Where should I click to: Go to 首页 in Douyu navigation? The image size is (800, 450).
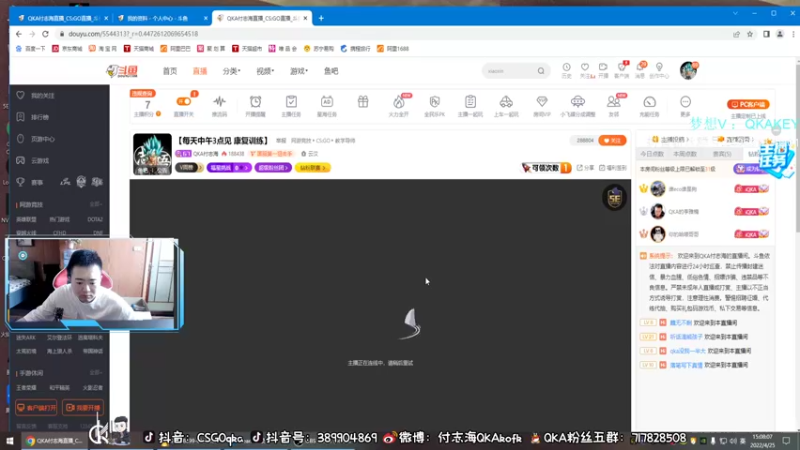169,71
